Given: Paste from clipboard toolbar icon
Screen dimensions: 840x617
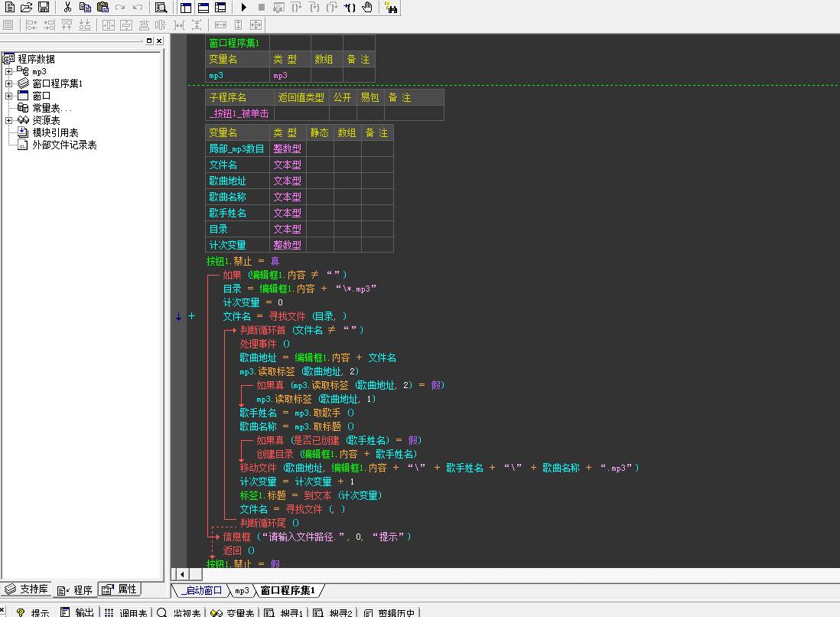Looking at the screenshot, I should (103, 7).
